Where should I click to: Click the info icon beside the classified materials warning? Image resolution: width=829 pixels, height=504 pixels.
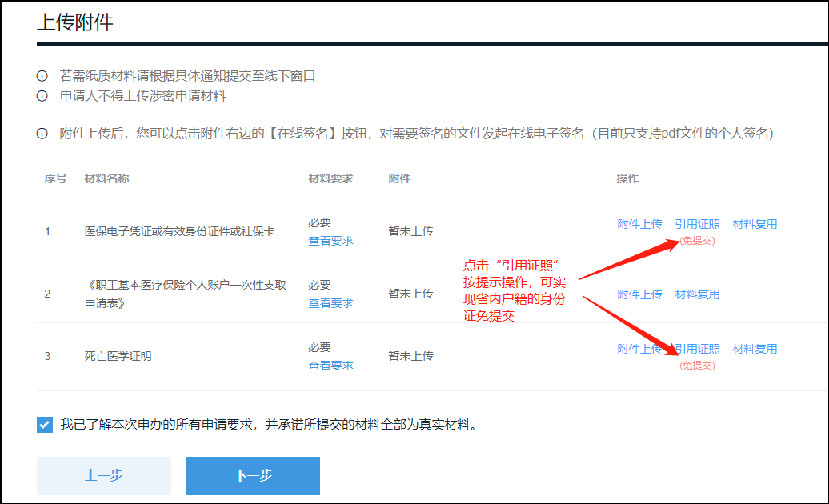pos(42,96)
